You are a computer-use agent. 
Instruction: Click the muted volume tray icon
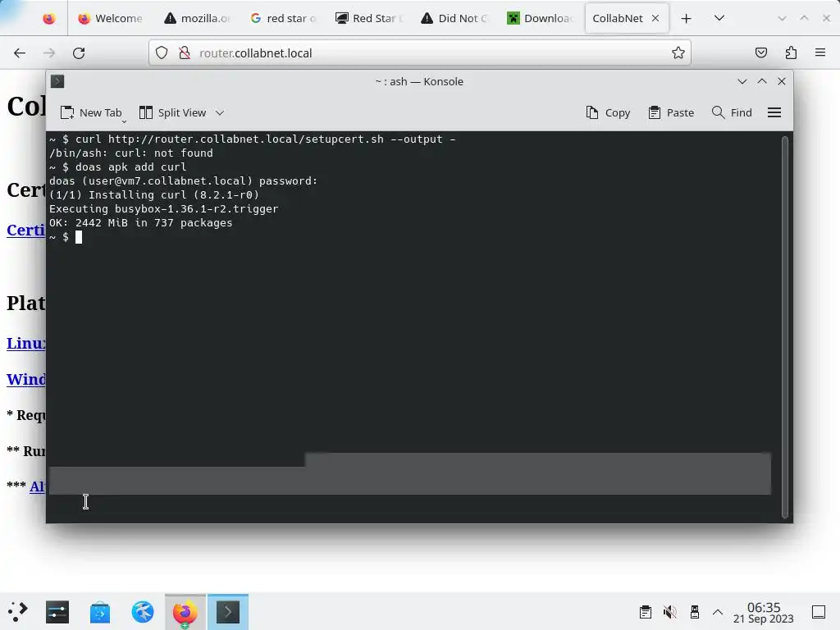pos(669,612)
